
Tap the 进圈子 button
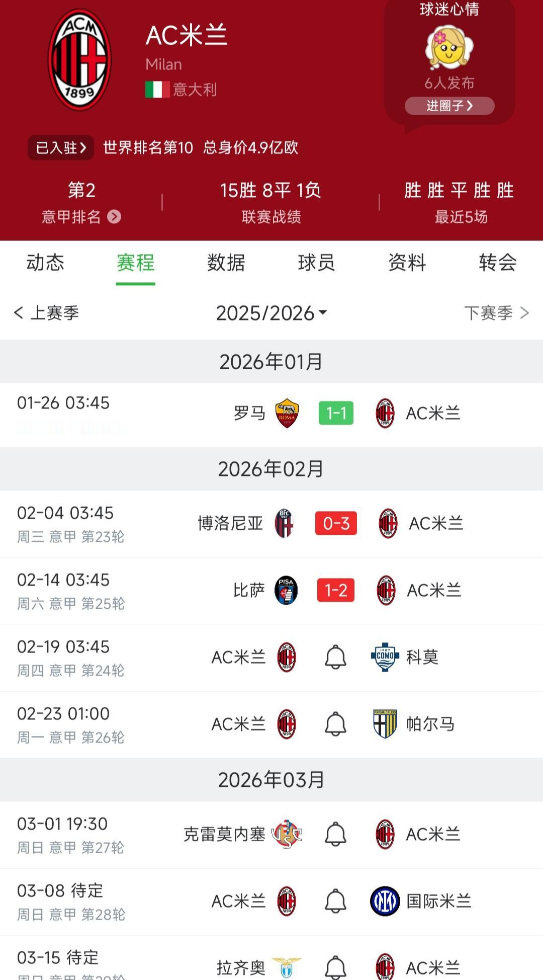pyautogui.click(x=449, y=106)
